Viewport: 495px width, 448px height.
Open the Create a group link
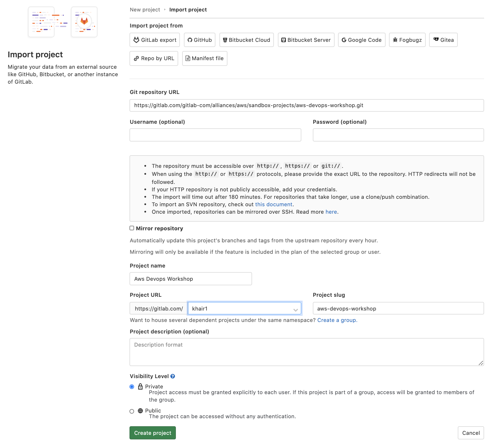click(337, 320)
